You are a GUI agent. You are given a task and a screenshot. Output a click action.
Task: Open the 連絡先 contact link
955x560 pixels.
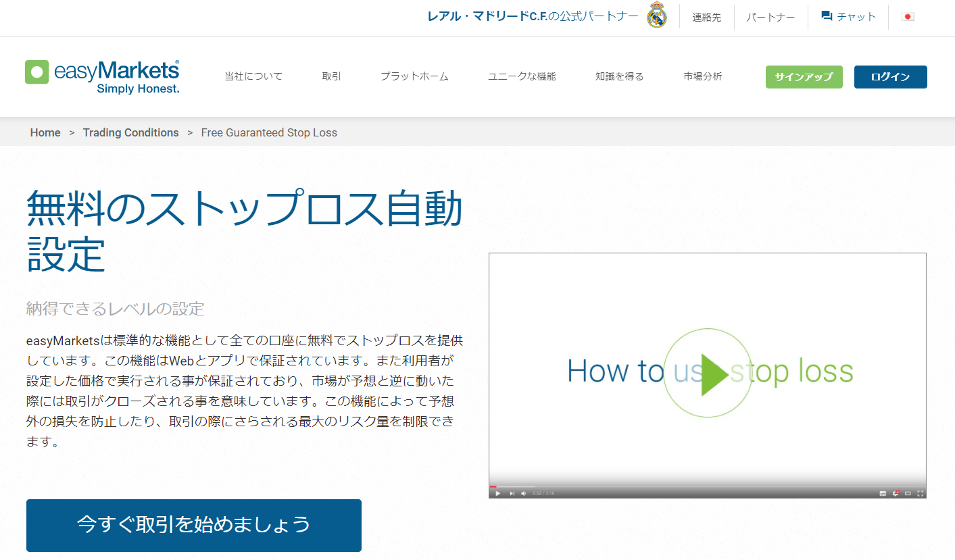(707, 18)
